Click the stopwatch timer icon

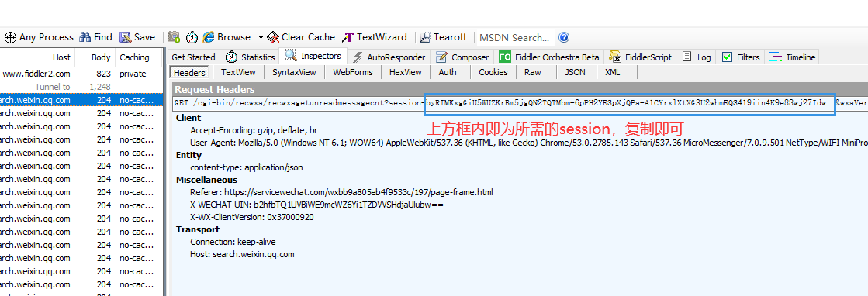click(x=192, y=37)
